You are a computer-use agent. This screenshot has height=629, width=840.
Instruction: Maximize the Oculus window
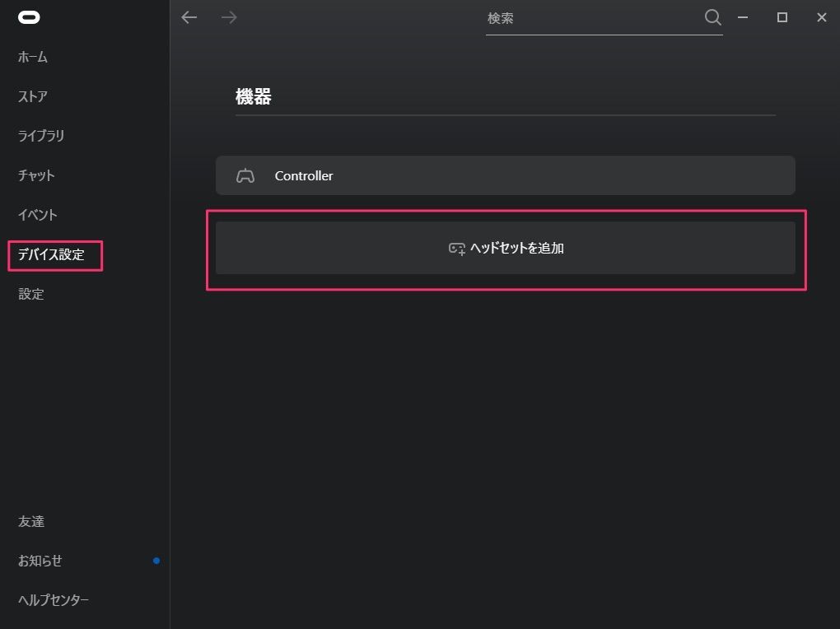[782, 17]
